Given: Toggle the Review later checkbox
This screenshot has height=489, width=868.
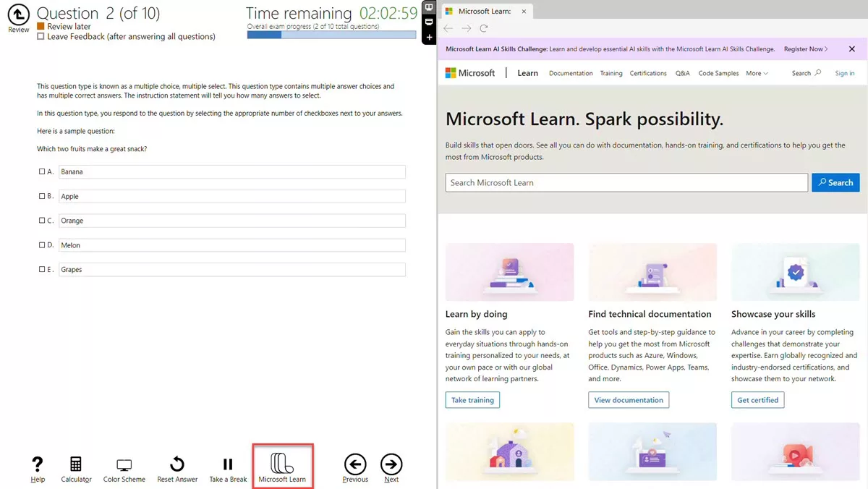Looking at the screenshot, I should (41, 27).
